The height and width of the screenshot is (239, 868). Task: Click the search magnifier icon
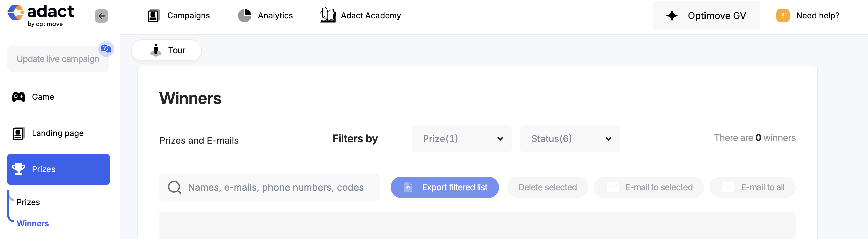(x=174, y=187)
